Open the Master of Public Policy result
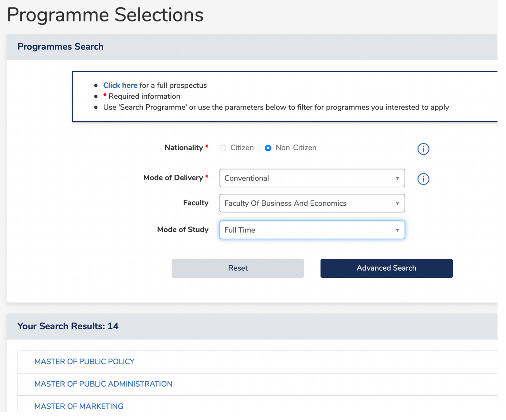Screen dimensions: 506x420 [84, 362]
